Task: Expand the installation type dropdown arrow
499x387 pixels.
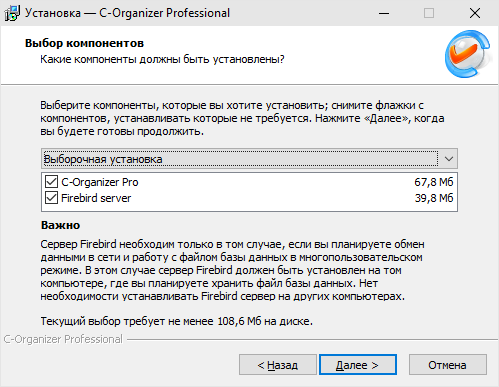Action: (449, 159)
